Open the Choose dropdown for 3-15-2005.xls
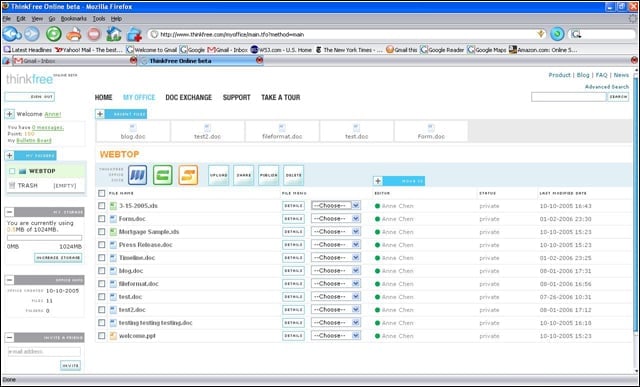Image resolution: width=640 pixels, height=387 pixels. tap(336, 206)
